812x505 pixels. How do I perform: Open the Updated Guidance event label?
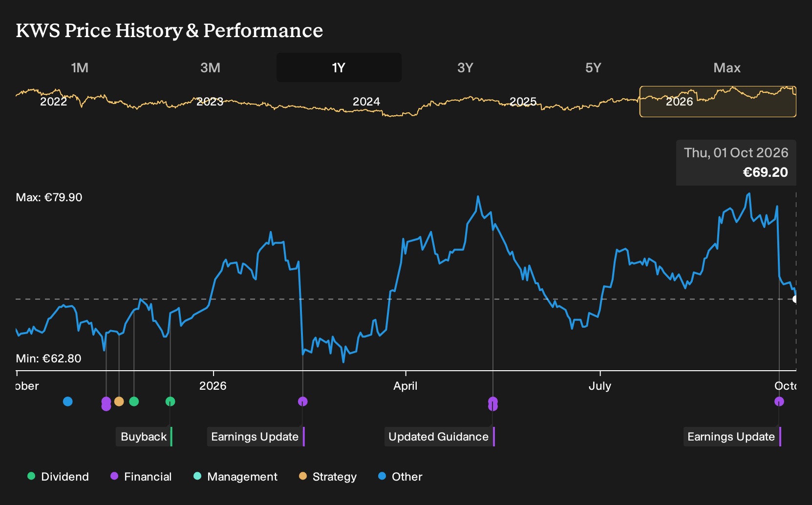(439, 437)
